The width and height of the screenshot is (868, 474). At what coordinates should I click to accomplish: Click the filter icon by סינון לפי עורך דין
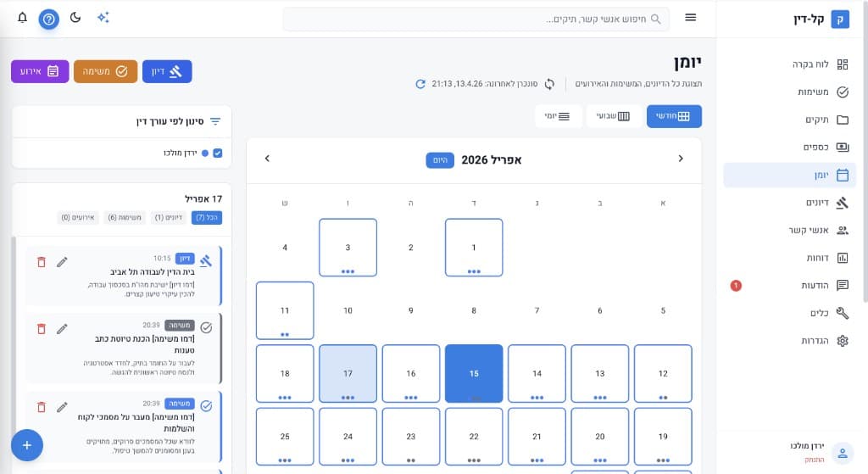click(215, 121)
